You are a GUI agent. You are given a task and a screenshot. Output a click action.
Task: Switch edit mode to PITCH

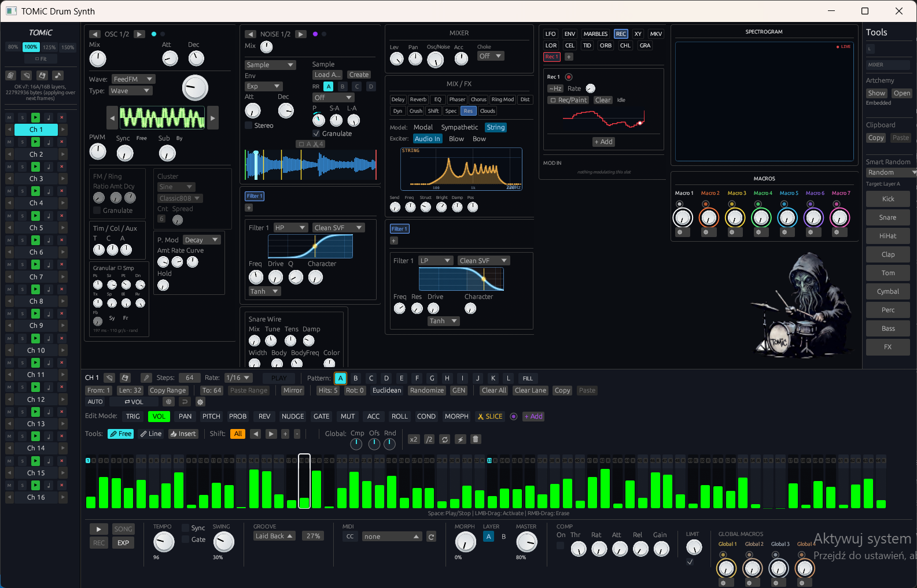tap(211, 416)
